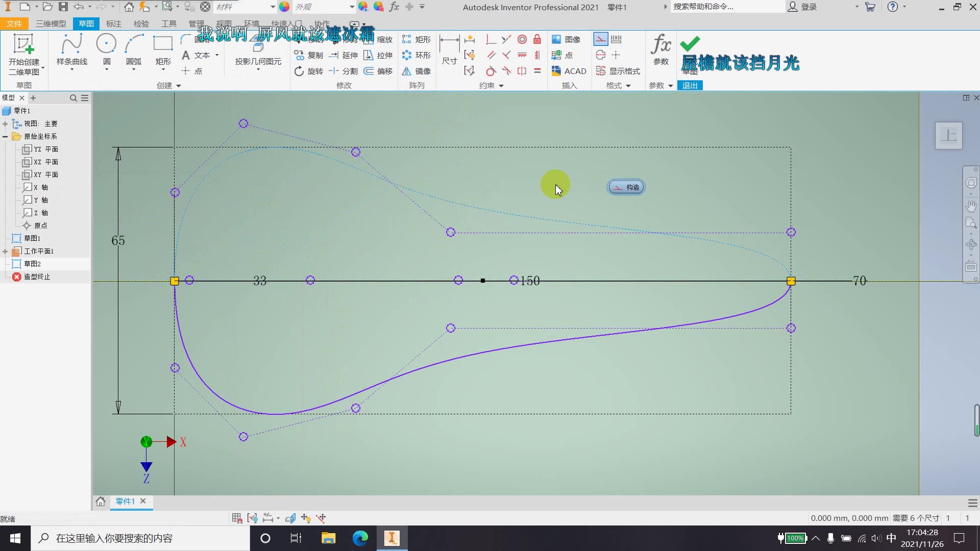This screenshot has width=980, height=551.
Task: Expand the 约束 constraint panel dropdown
Action: (x=501, y=86)
